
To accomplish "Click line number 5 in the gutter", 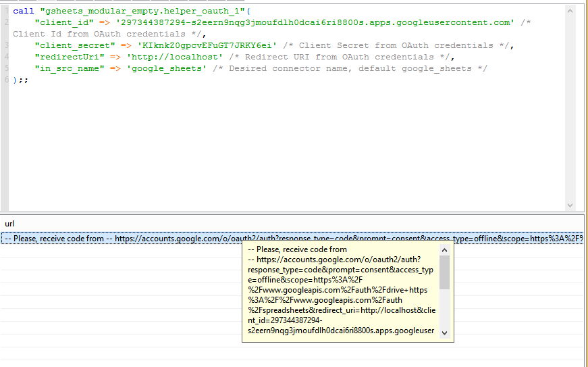I will [5, 68].
